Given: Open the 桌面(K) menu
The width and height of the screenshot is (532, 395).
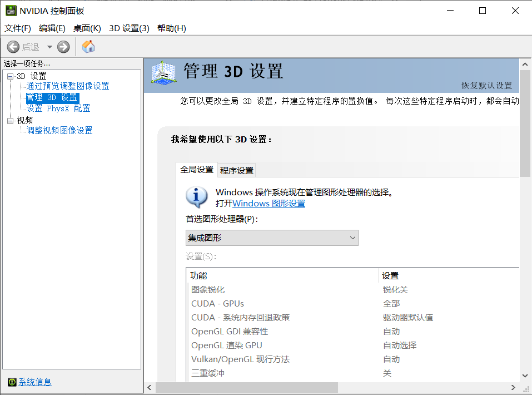Looking at the screenshot, I should (x=87, y=28).
